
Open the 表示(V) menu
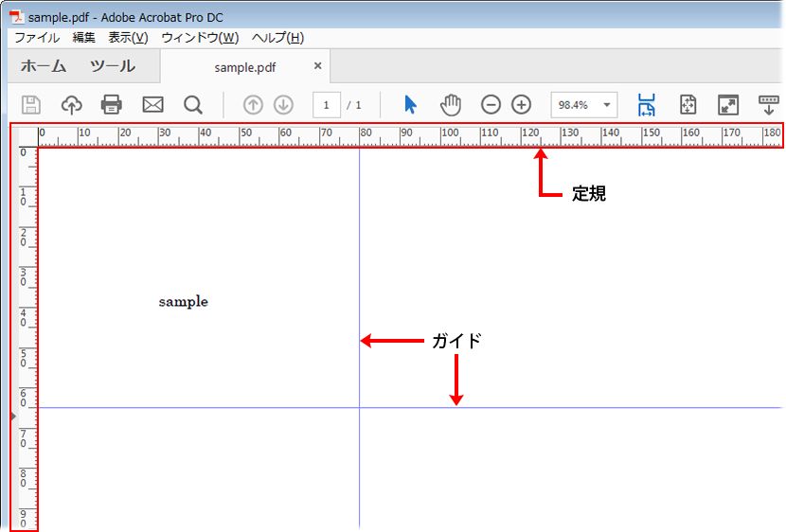(129, 38)
